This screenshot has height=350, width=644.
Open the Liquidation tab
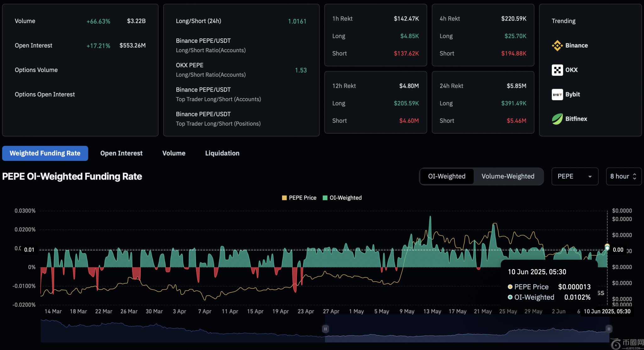pyautogui.click(x=222, y=153)
